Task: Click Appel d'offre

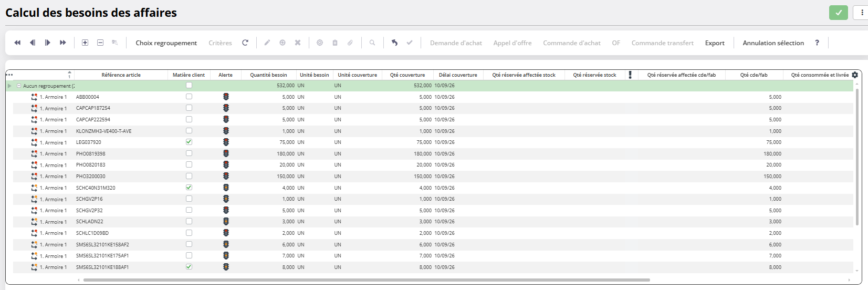Action: pyautogui.click(x=513, y=43)
